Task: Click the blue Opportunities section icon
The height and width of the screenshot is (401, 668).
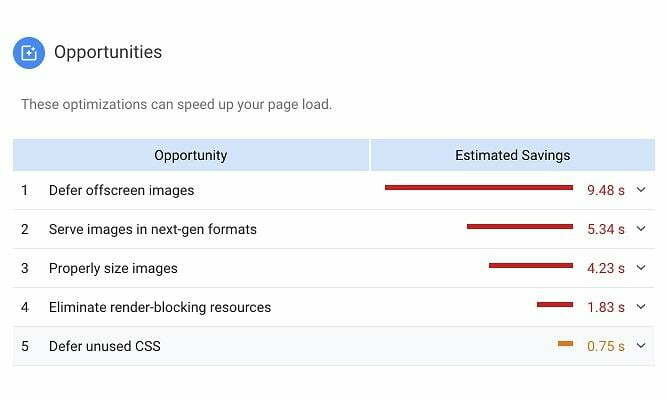Action: click(29, 52)
